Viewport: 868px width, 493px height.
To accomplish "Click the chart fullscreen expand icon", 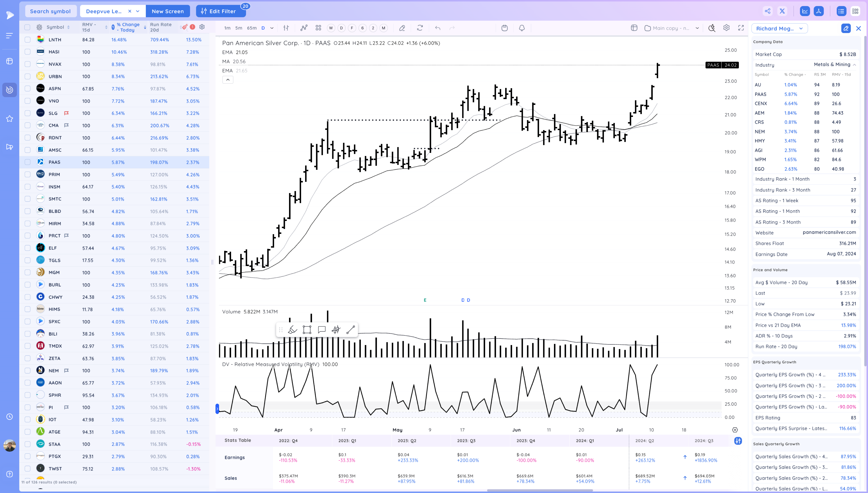I will click(x=741, y=28).
